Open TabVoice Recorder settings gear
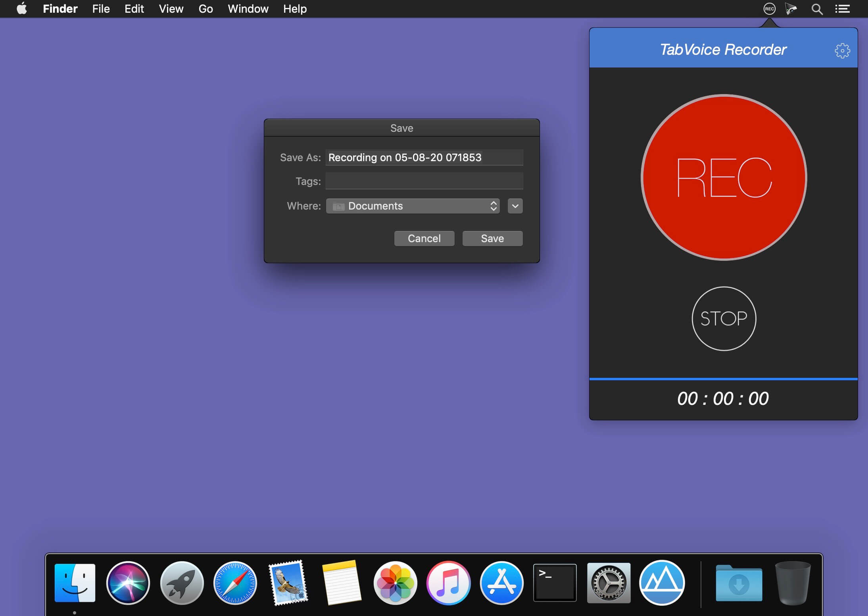The height and width of the screenshot is (616, 868). pyautogui.click(x=842, y=50)
